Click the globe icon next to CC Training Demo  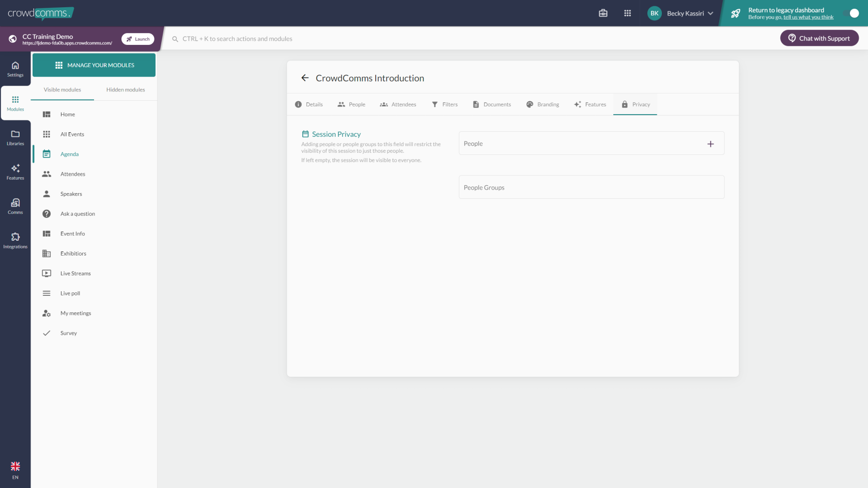coord(12,39)
